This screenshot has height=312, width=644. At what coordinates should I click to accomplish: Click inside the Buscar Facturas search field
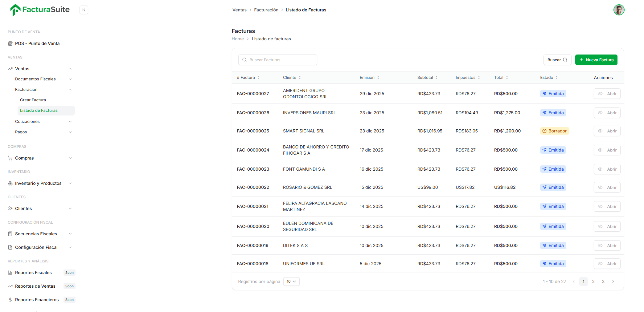coord(277,60)
